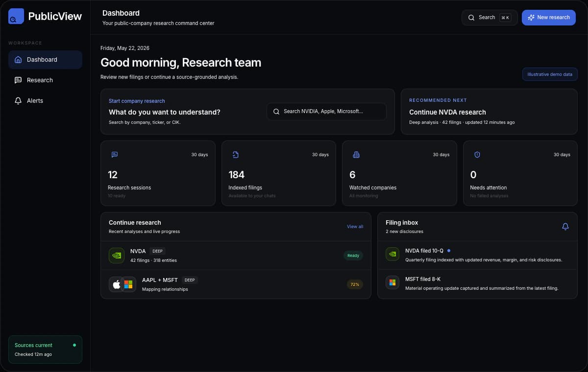Image resolution: width=588 pixels, height=372 pixels.
Task: Click the Needs attention shield icon
Action: [x=477, y=155]
